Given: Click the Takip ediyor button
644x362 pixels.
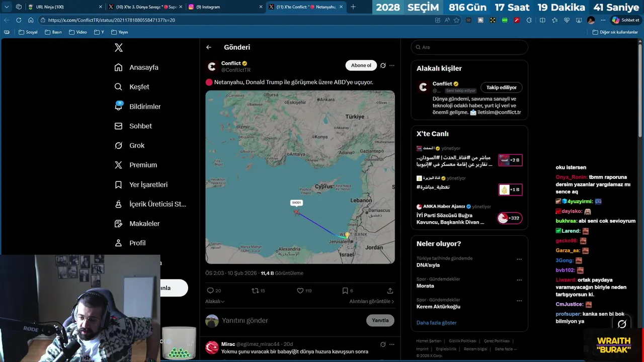Looking at the screenshot, I should point(502,87).
